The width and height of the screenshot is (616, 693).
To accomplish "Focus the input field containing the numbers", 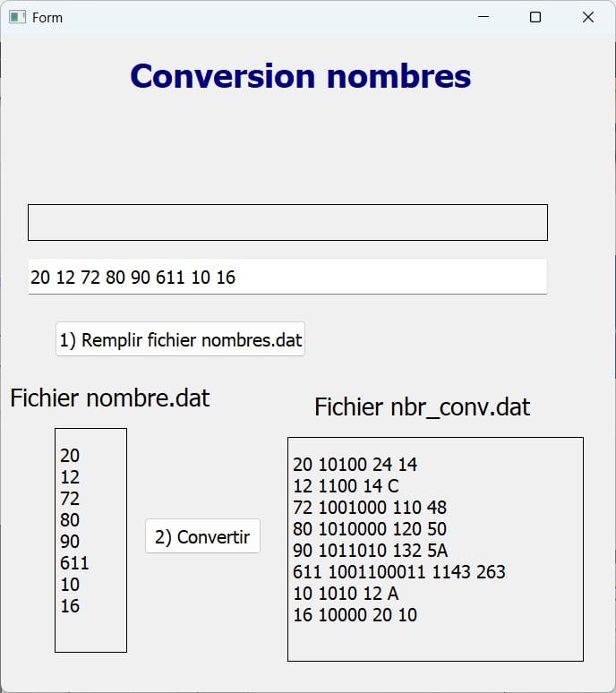I will pyautogui.click(x=287, y=277).
